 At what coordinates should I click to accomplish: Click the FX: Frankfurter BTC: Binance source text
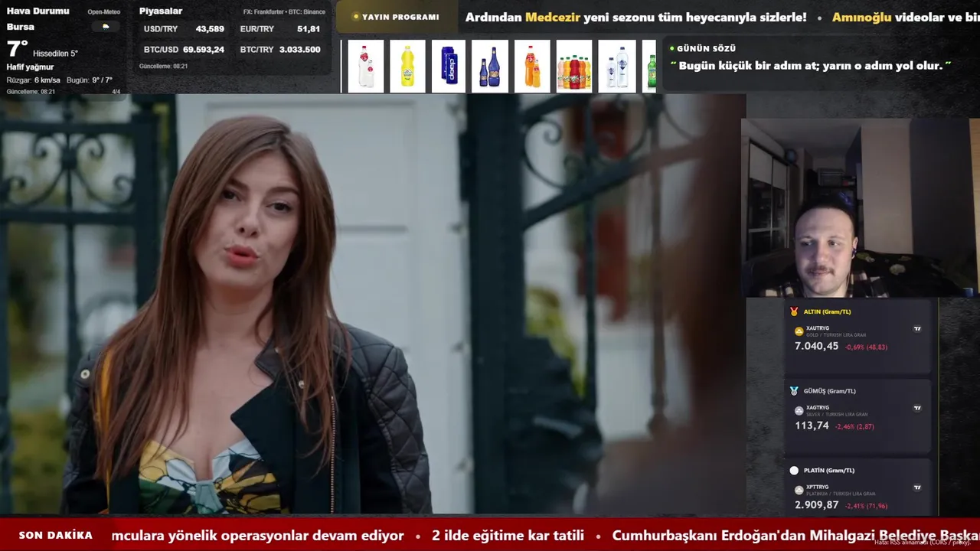tap(284, 12)
